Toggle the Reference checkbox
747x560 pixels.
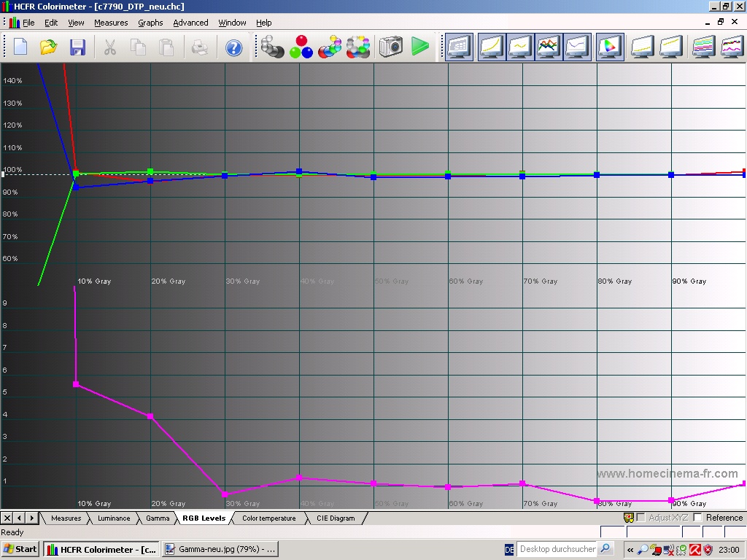pos(697,518)
